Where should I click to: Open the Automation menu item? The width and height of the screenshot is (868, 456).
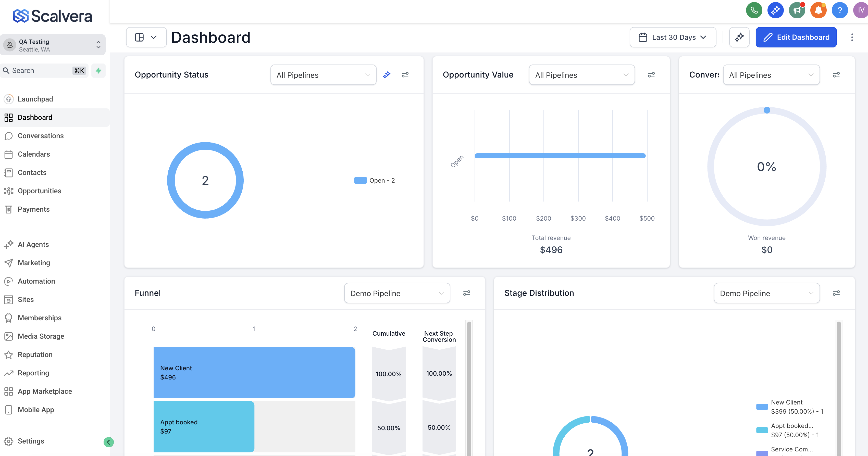[x=36, y=281]
